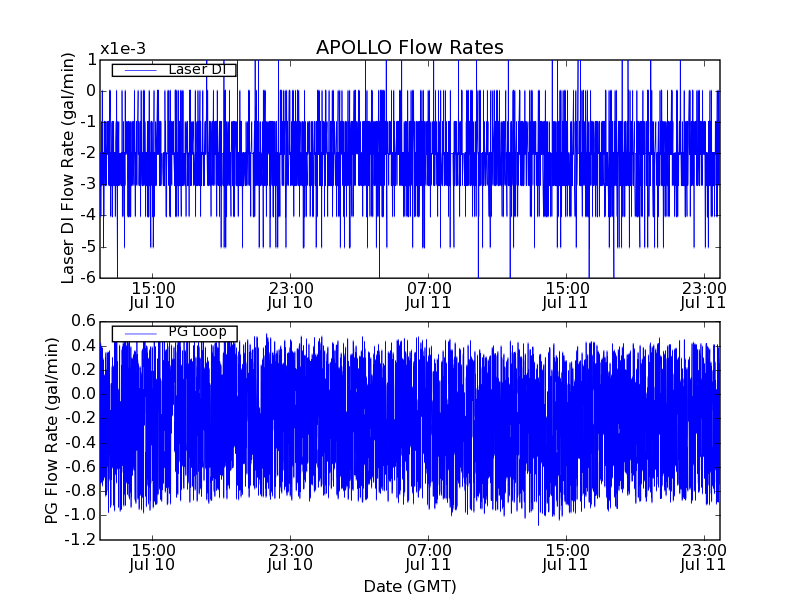Click the '-1' y-axis tick label
The height and width of the screenshot is (600, 800).
click(x=88, y=121)
